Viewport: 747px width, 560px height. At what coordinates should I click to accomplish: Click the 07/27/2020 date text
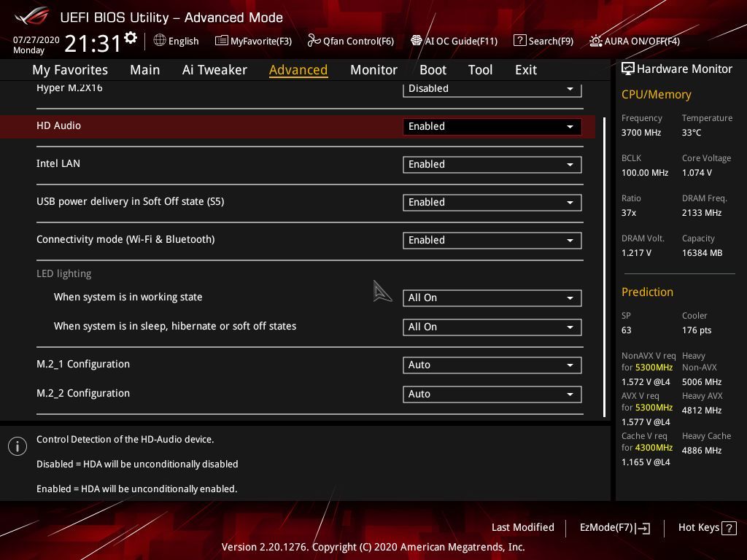click(36, 40)
